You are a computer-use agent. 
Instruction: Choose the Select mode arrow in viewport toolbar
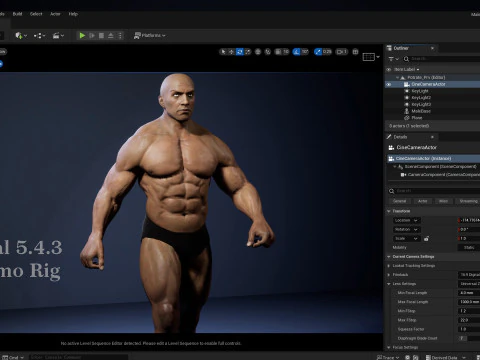click(x=223, y=52)
